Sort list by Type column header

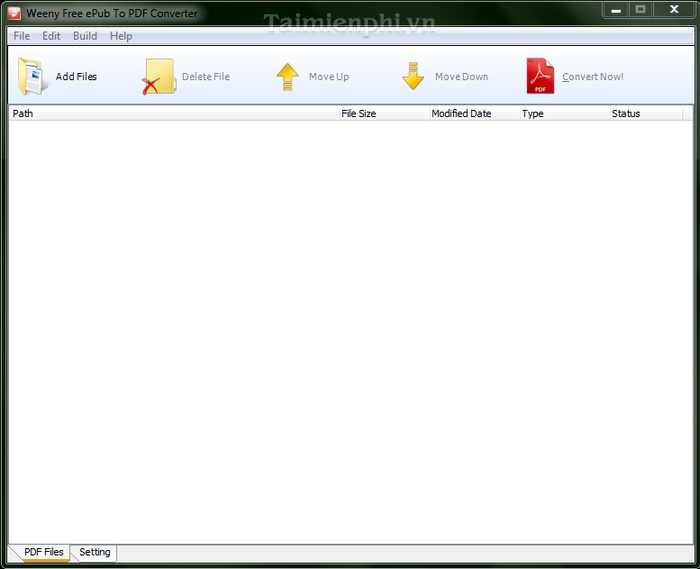(x=565, y=114)
